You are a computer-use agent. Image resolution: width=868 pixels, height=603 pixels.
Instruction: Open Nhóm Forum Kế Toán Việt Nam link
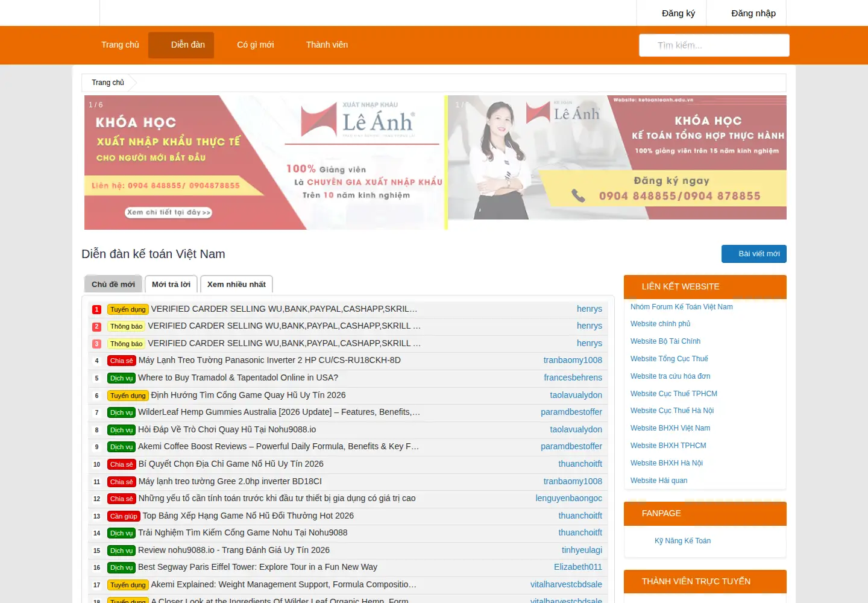click(x=682, y=307)
